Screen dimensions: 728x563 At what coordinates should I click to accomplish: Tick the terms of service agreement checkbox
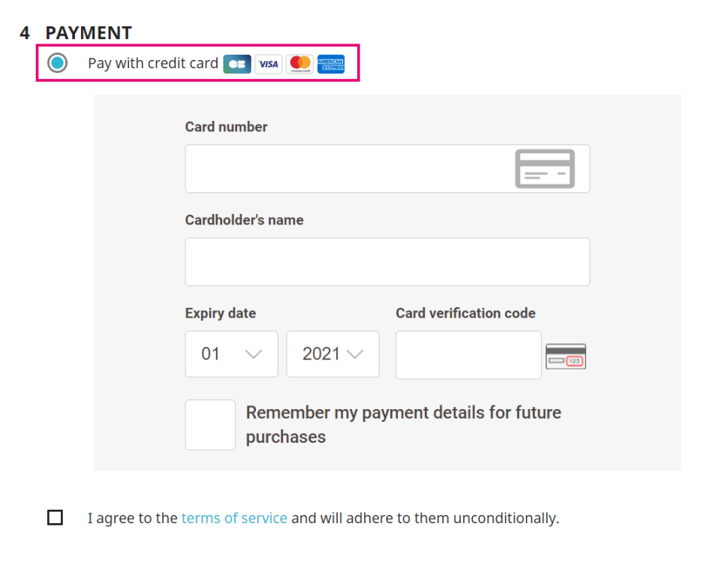(55, 518)
